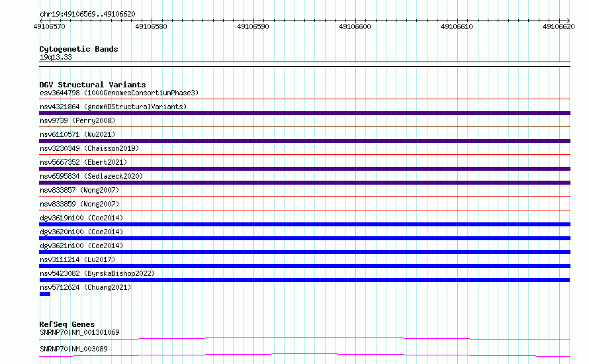Click the purple bar under nsv6110571
Image resolution: width=589 pixels, height=364 pixels.
click(304, 141)
